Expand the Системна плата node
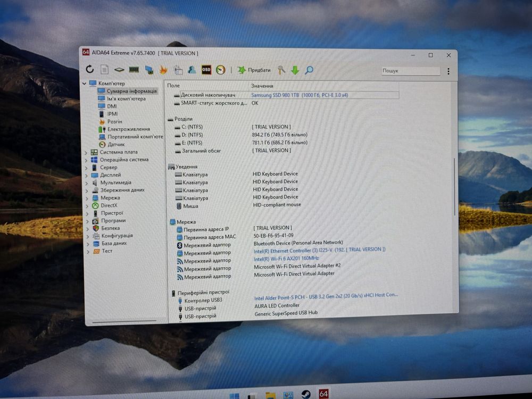The height and width of the screenshot is (399, 532). pyautogui.click(x=86, y=153)
